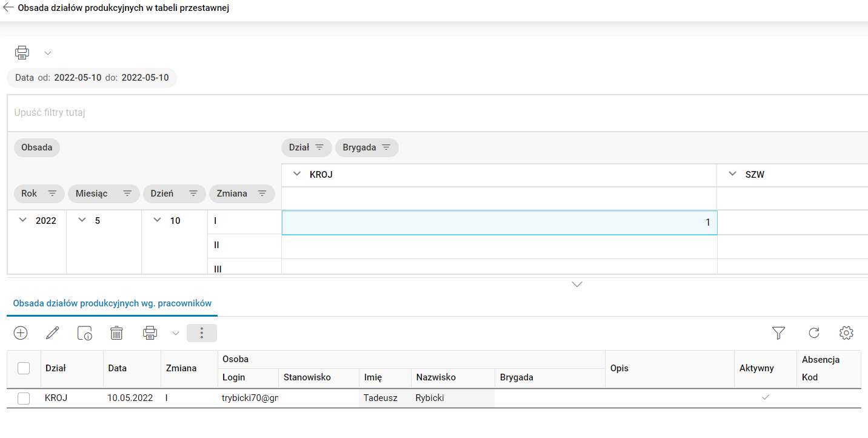Screen dimensions: 868x438
Task: Open the top print options dropdown arrow
Action: [48, 53]
